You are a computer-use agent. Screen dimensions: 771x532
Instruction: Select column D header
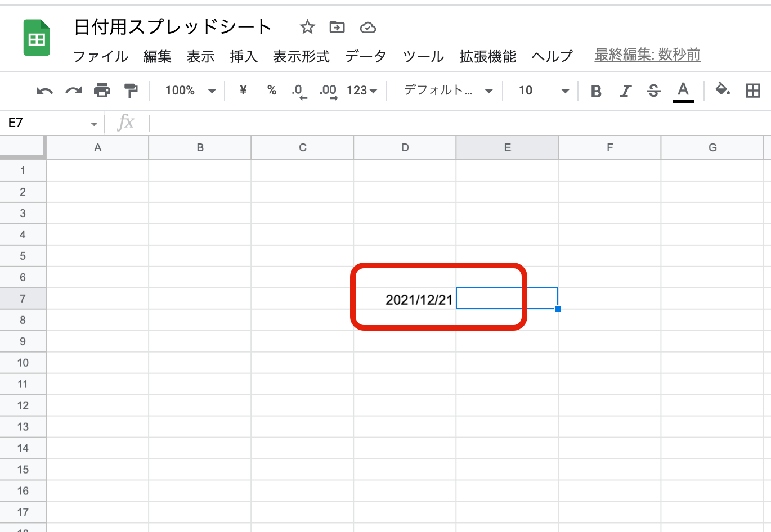pyautogui.click(x=405, y=148)
